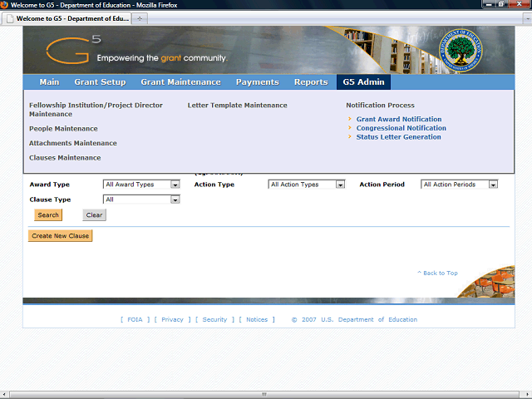Open the Grant Maintenance menu
The width and height of the screenshot is (532, 399).
point(181,82)
